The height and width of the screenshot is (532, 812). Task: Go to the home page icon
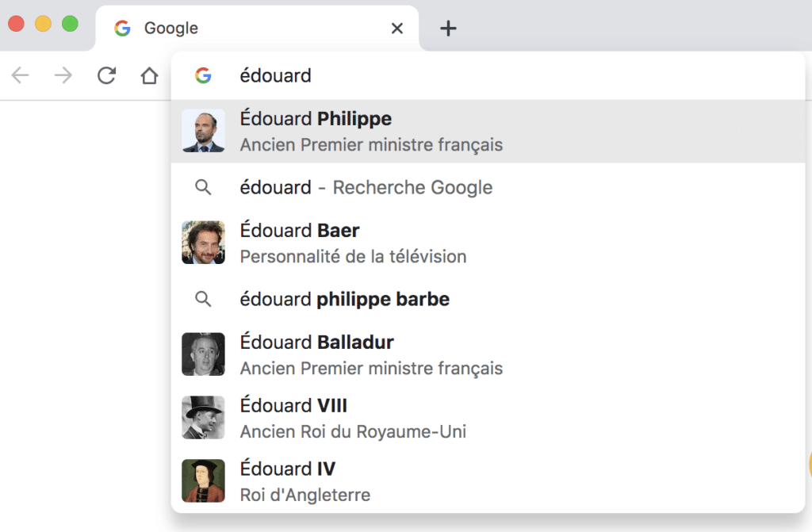149,76
